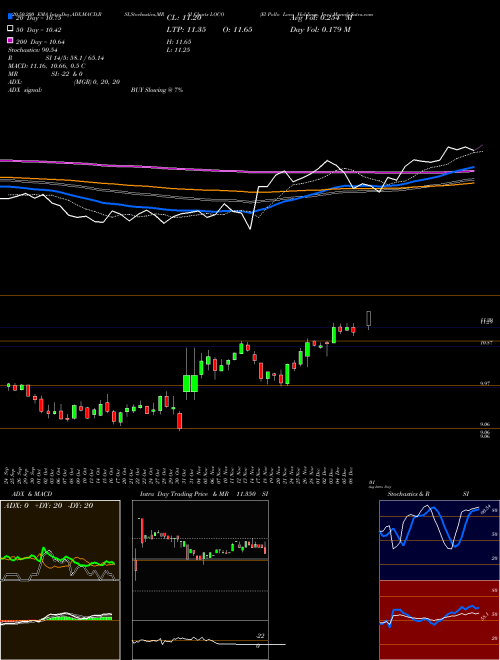Click the 'O: 11.65' open price
The image size is (500, 660).
(237, 30)
